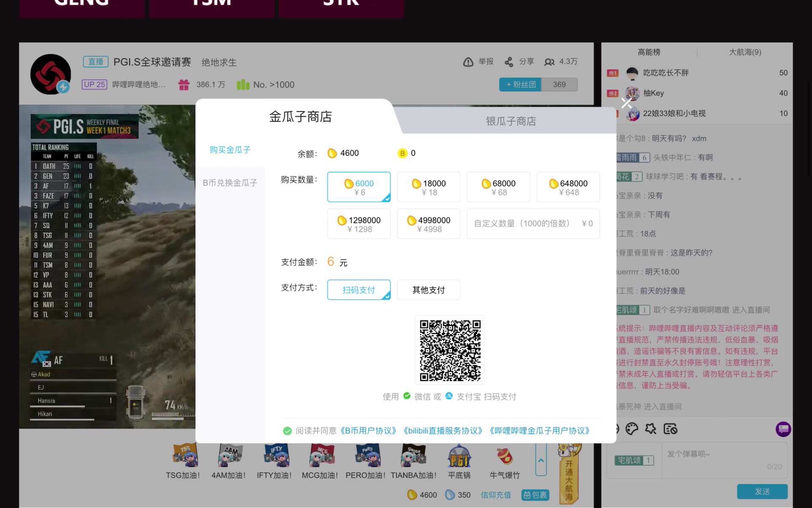
Task: Expand the gift list with up arrow
Action: [x=541, y=460]
